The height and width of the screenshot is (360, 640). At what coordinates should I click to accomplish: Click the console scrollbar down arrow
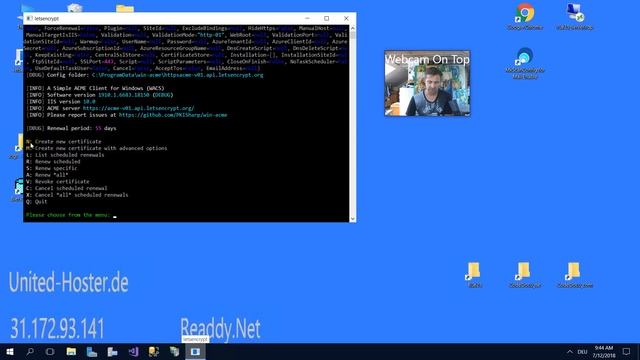pyautogui.click(x=352, y=219)
